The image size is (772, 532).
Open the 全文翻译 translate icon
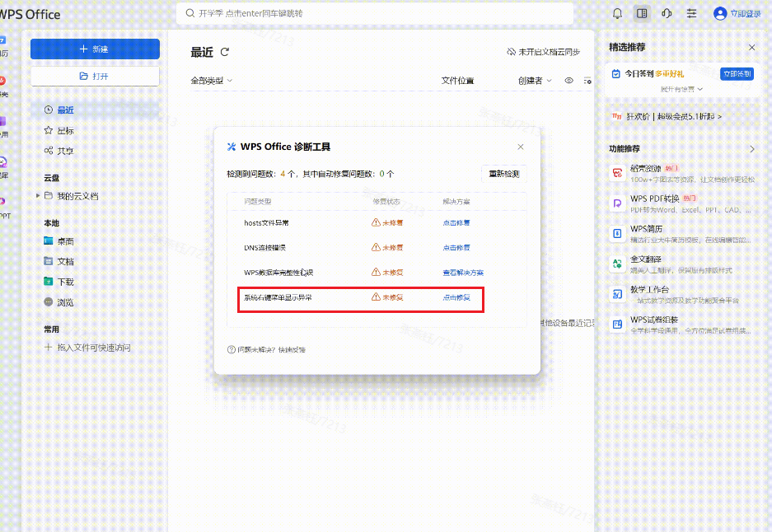tap(617, 264)
